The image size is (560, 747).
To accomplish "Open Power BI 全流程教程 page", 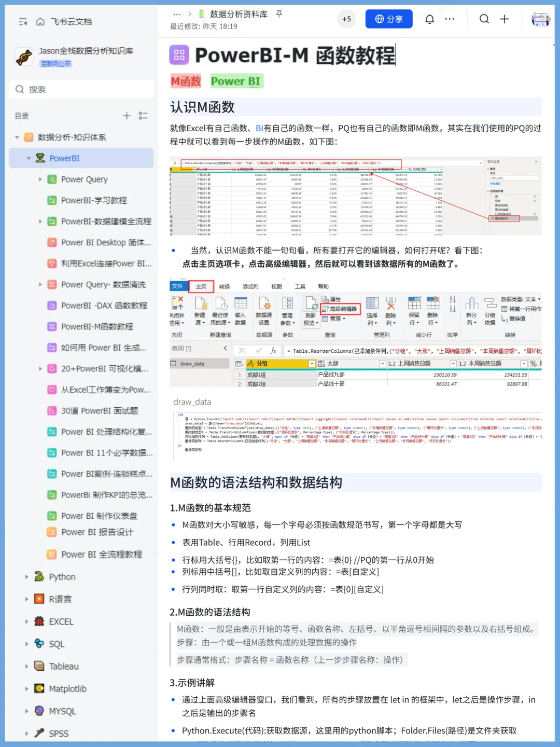I will click(x=102, y=555).
